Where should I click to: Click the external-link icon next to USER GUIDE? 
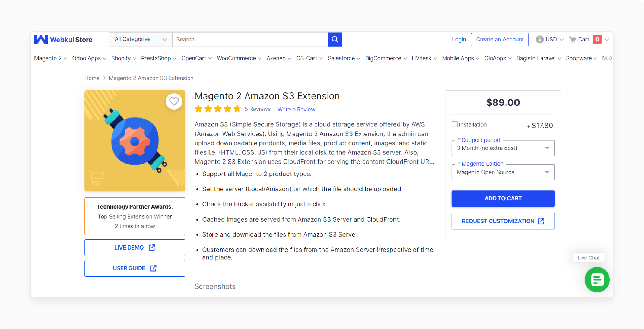[x=153, y=268]
